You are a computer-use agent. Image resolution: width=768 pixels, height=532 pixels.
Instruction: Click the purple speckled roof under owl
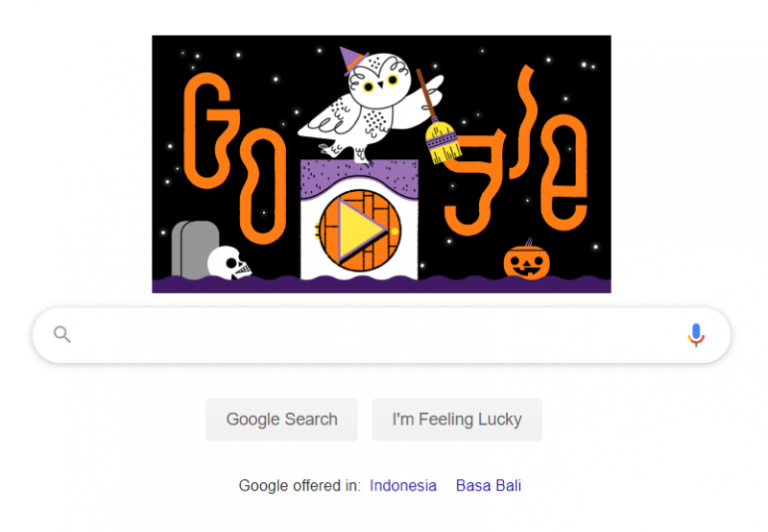(x=359, y=179)
